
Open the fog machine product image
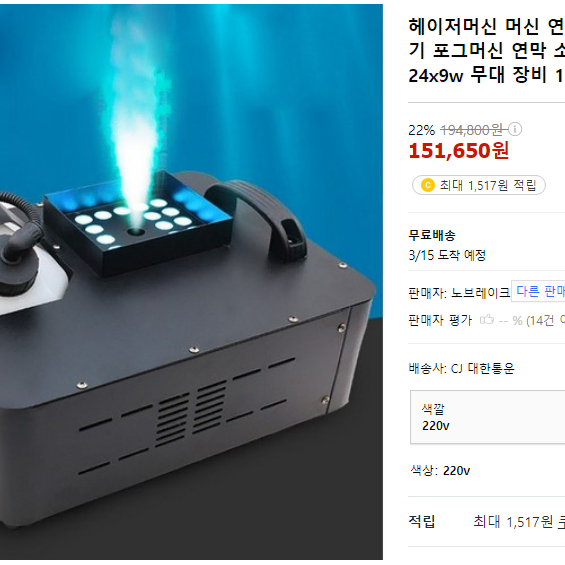[x=191, y=282]
